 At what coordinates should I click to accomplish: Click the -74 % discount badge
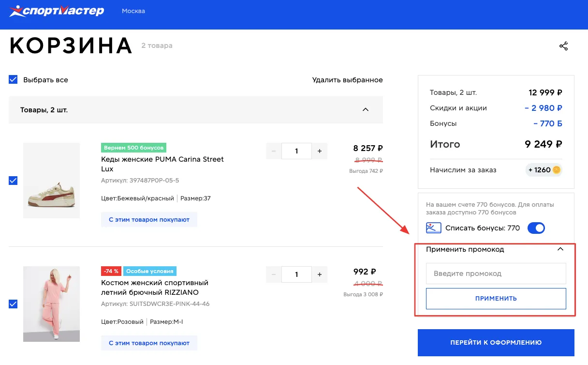pyautogui.click(x=111, y=271)
